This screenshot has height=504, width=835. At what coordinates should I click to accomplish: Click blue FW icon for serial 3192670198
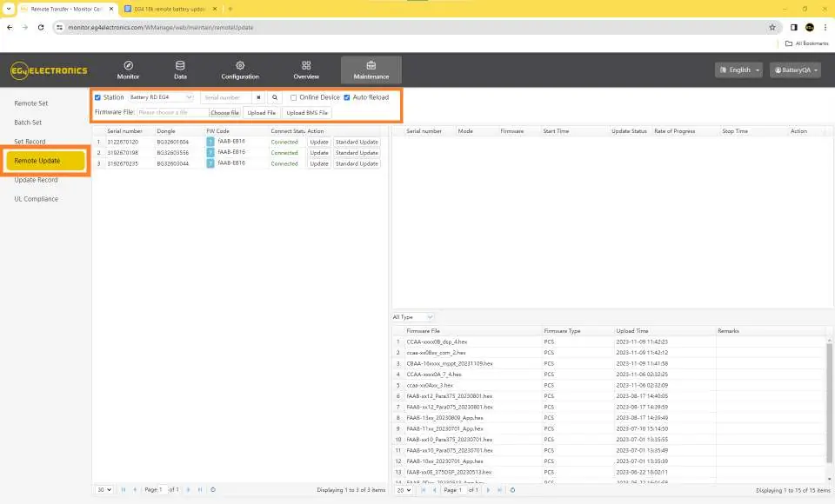point(210,152)
